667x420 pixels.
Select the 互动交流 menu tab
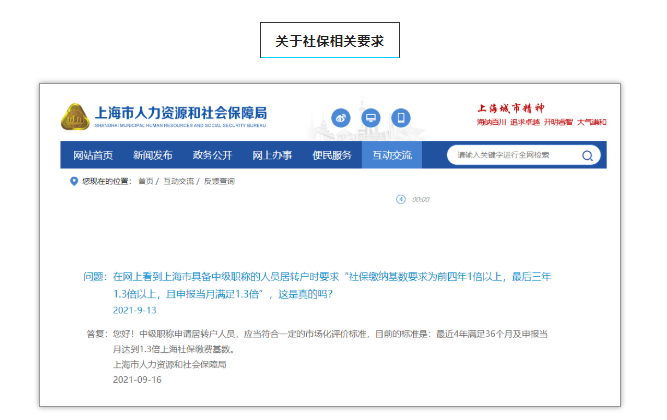point(392,155)
